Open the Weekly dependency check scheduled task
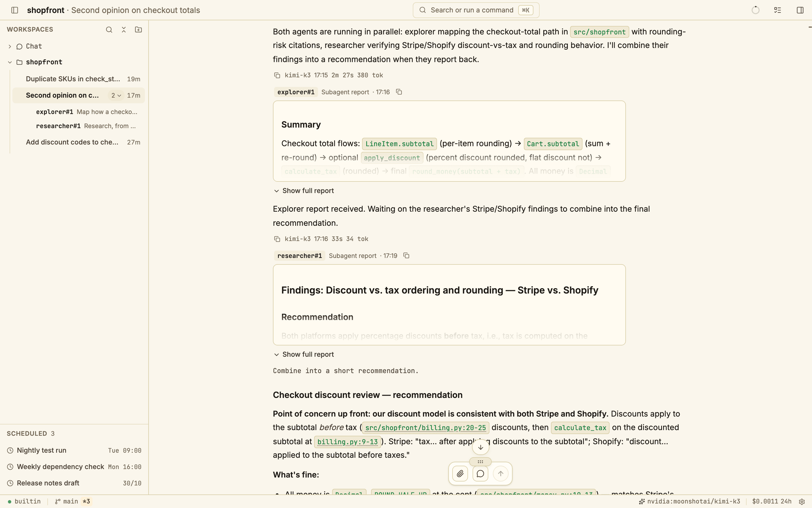Viewport: 812px width, 508px height. click(x=74, y=467)
